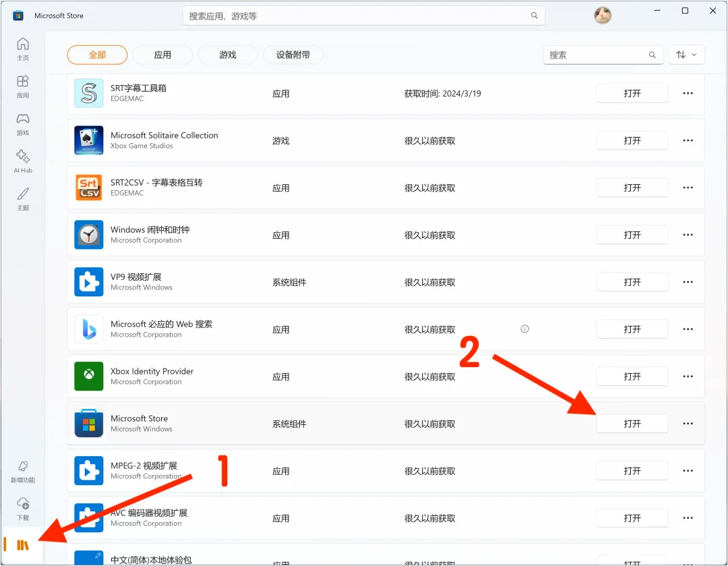Viewport: 728px width, 566px height.
Task: Click 打开 for VP9 视频扩展
Action: 632,282
